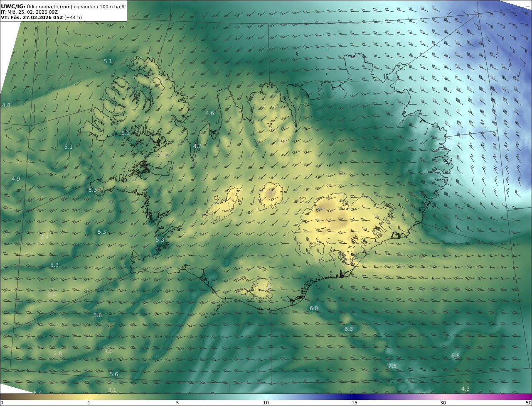The image size is (532, 406).
Task: Click the 4.7 value label on the map
Action: [x=197, y=146]
